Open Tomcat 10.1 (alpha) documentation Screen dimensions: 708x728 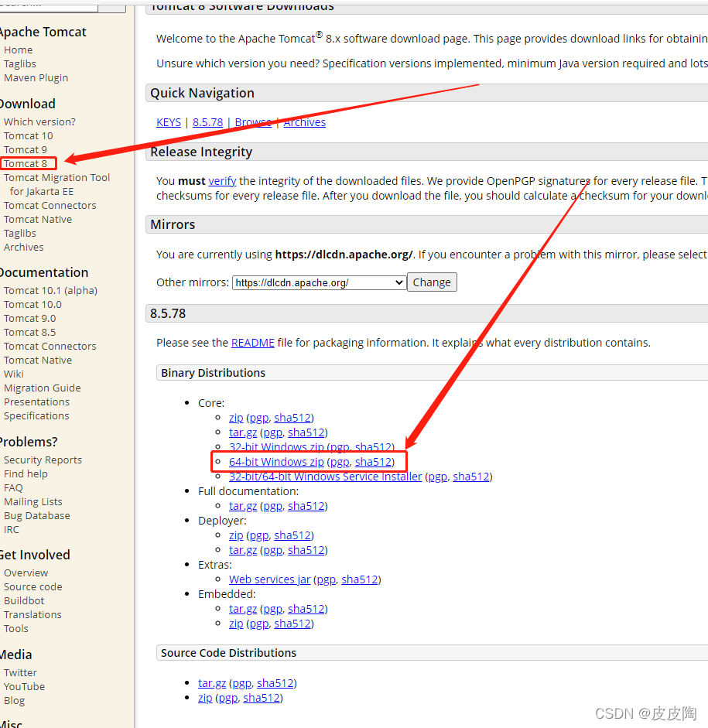coord(50,290)
